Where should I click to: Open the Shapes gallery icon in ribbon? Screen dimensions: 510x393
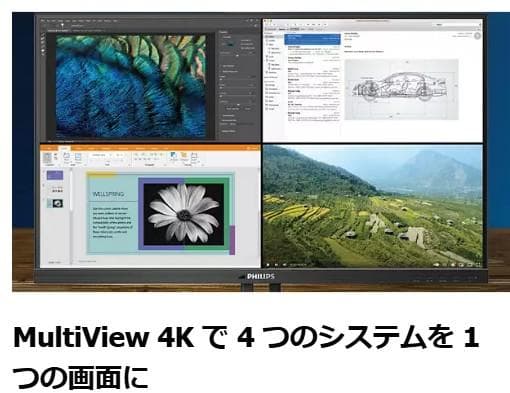click(x=173, y=156)
